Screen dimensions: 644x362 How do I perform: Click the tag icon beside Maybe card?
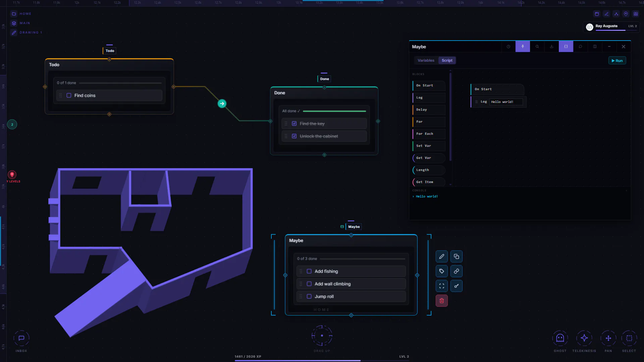tap(442, 271)
